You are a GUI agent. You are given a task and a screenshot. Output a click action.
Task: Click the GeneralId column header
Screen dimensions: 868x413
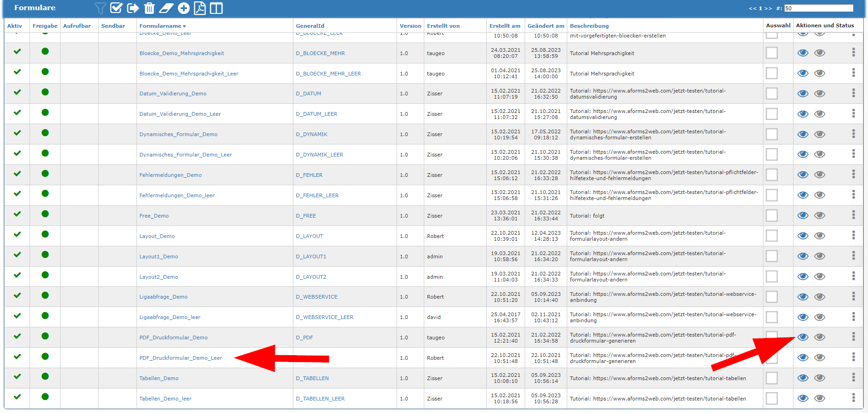[310, 26]
